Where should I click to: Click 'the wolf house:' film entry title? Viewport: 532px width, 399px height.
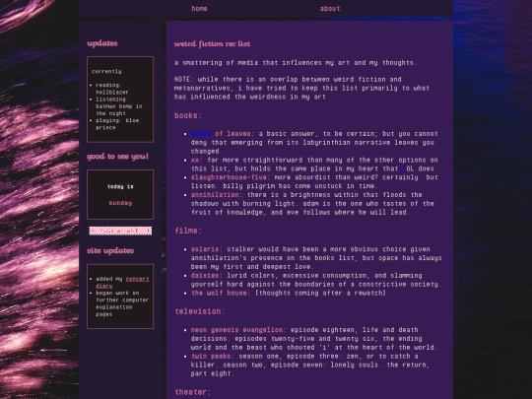pyautogui.click(x=221, y=294)
